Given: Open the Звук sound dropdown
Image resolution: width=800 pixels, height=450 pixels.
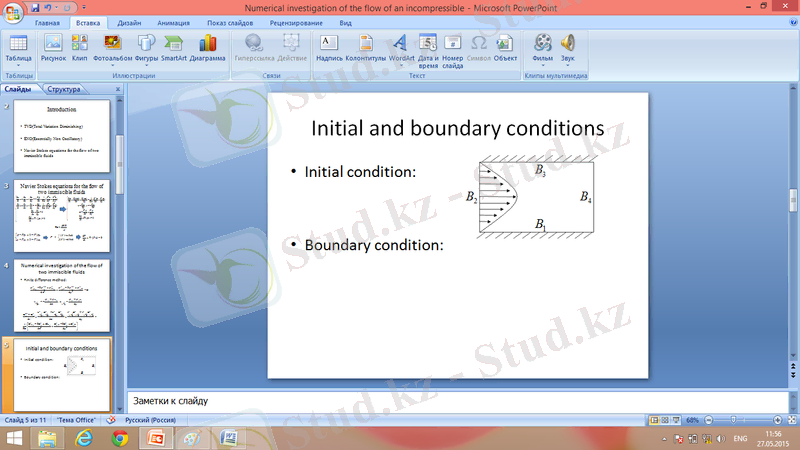Looking at the screenshot, I should tap(568, 47).
